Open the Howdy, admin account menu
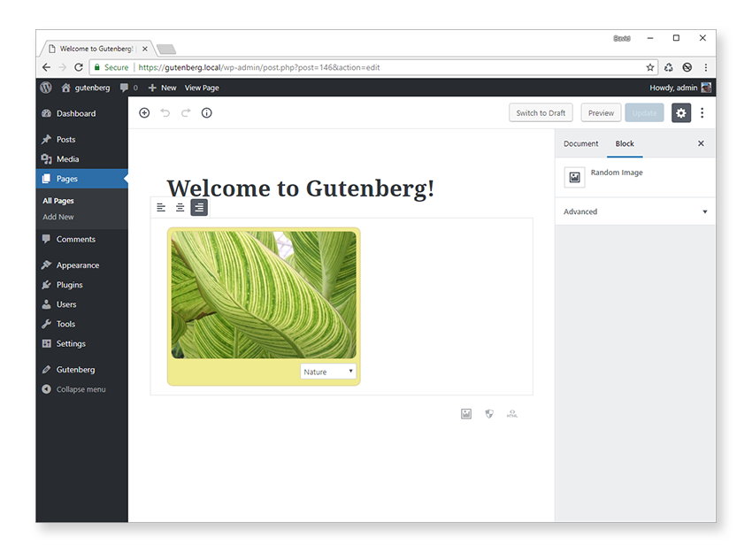 pyautogui.click(x=680, y=88)
